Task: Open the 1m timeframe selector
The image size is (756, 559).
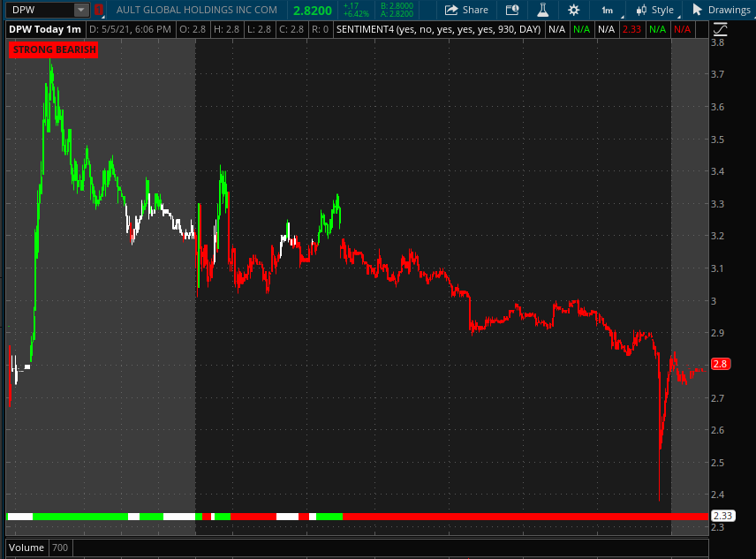Action: [608, 10]
